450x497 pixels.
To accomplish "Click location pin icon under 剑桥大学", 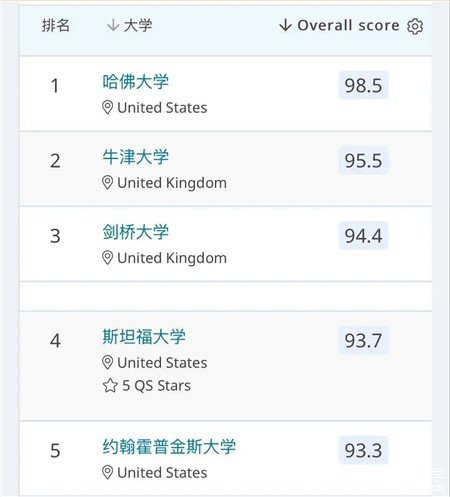I will click(x=107, y=258).
